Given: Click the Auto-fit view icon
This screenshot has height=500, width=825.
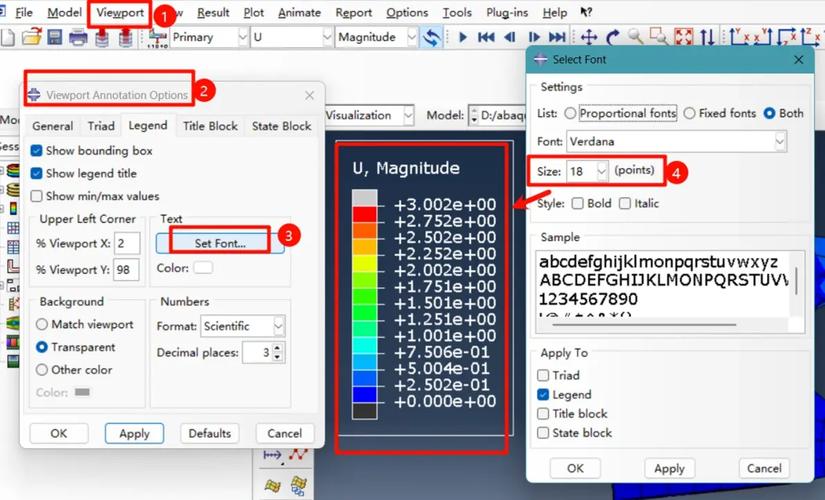Looking at the screenshot, I should point(684,38).
